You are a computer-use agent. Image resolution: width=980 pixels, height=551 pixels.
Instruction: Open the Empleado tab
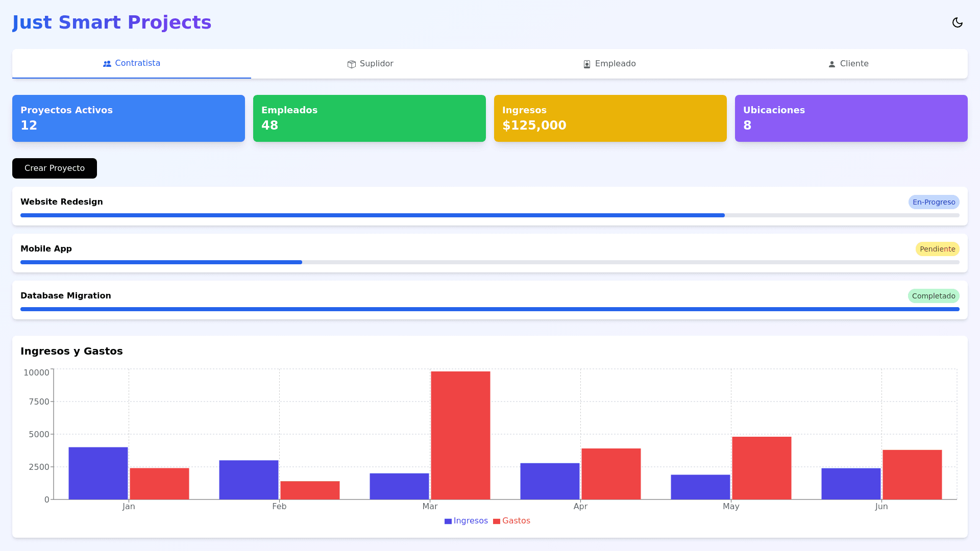[609, 64]
